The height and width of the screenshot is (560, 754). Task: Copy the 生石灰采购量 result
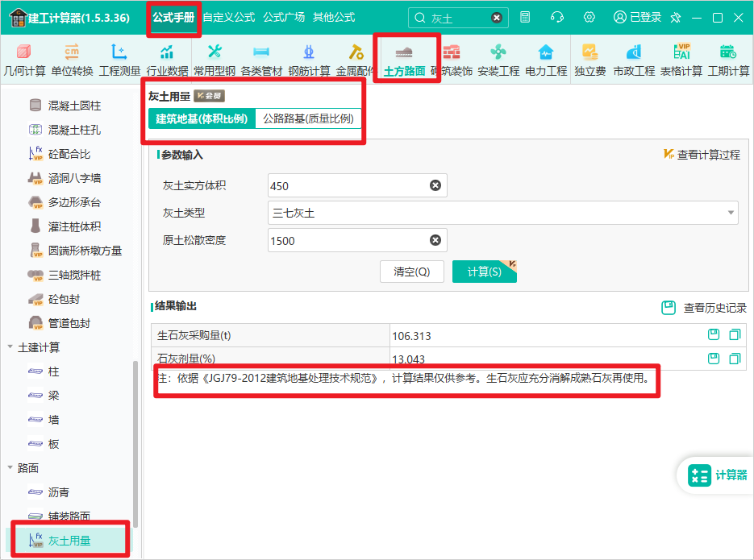coord(735,334)
